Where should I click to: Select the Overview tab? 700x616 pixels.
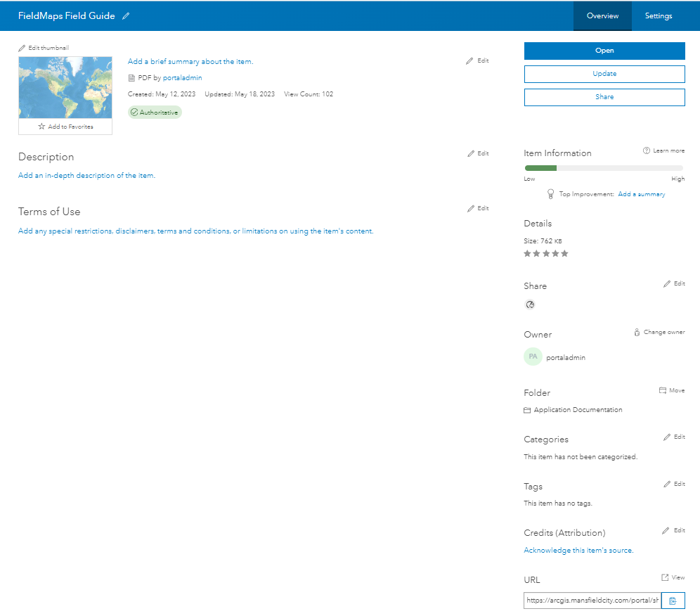[x=602, y=15]
